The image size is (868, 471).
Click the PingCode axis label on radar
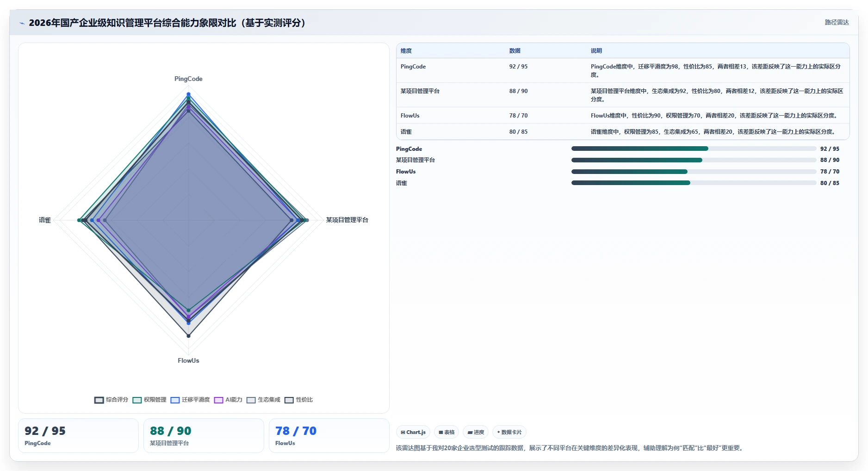tap(188, 79)
